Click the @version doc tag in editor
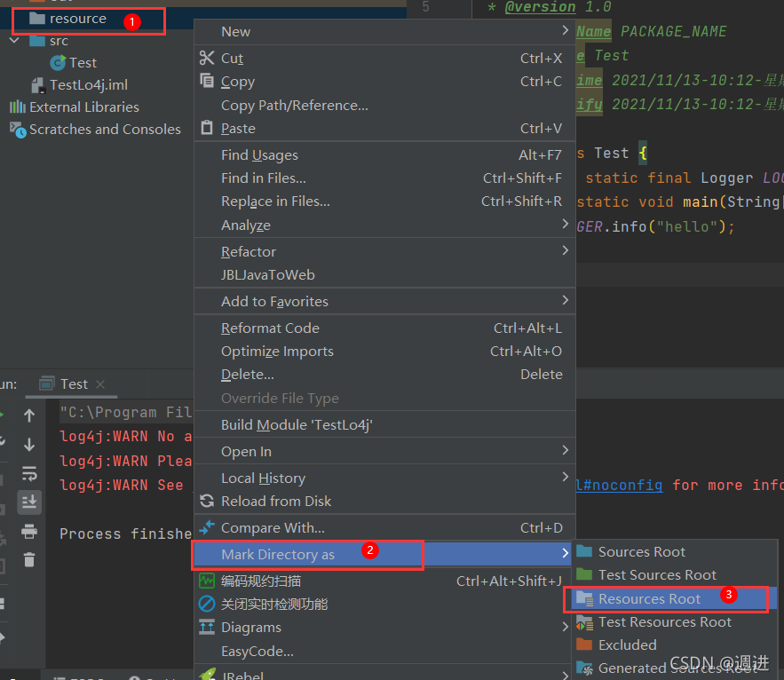This screenshot has width=784, height=680. pos(540,7)
